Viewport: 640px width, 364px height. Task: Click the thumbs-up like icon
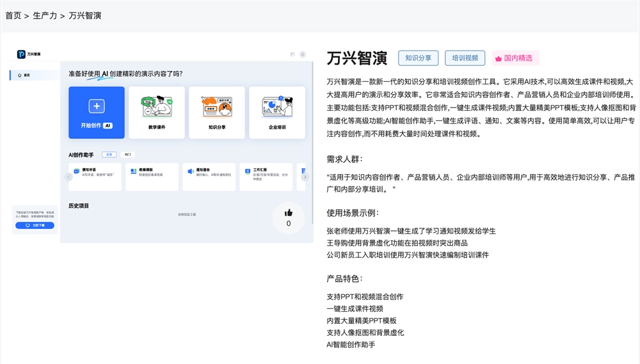[289, 212]
